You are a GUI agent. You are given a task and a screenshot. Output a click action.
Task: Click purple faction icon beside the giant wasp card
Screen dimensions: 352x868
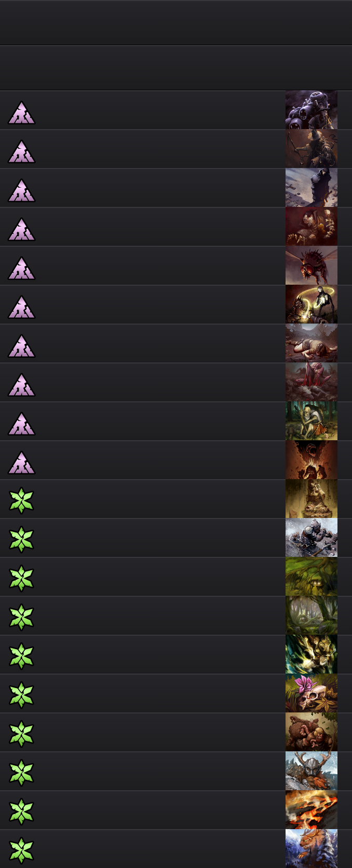click(22, 269)
